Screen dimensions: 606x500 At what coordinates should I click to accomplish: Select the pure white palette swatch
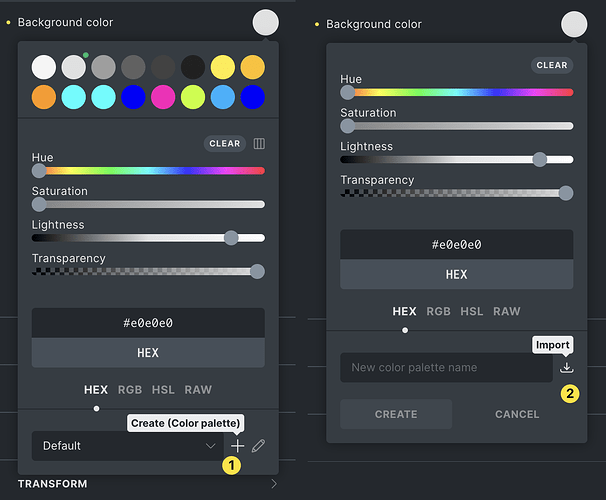(x=44, y=67)
